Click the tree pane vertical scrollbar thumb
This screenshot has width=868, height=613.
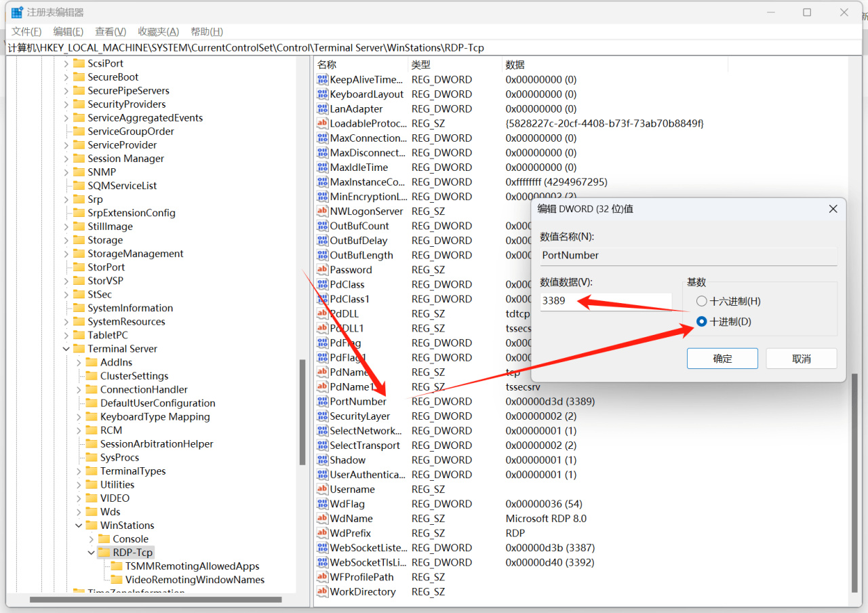(302, 411)
